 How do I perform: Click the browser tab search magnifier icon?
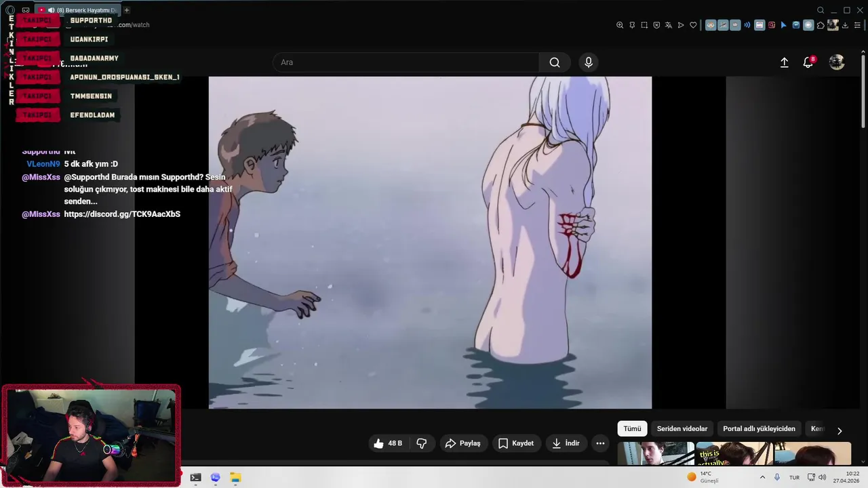[x=821, y=10]
